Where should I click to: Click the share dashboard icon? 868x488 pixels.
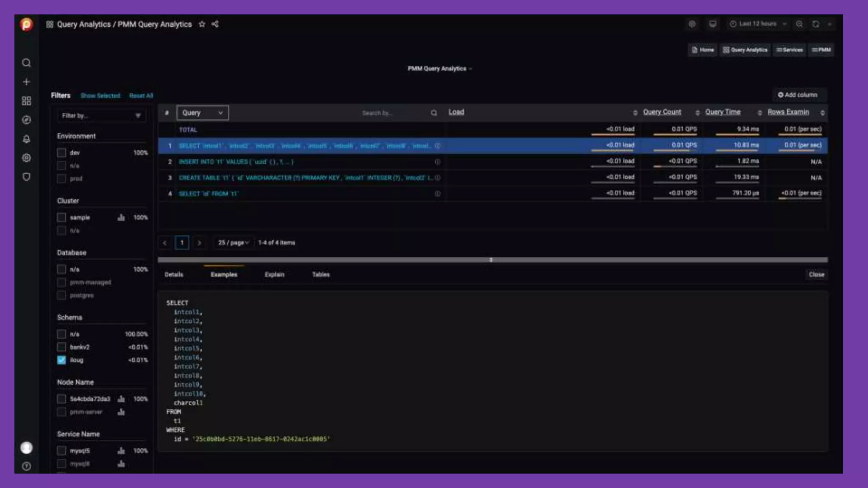point(215,24)
